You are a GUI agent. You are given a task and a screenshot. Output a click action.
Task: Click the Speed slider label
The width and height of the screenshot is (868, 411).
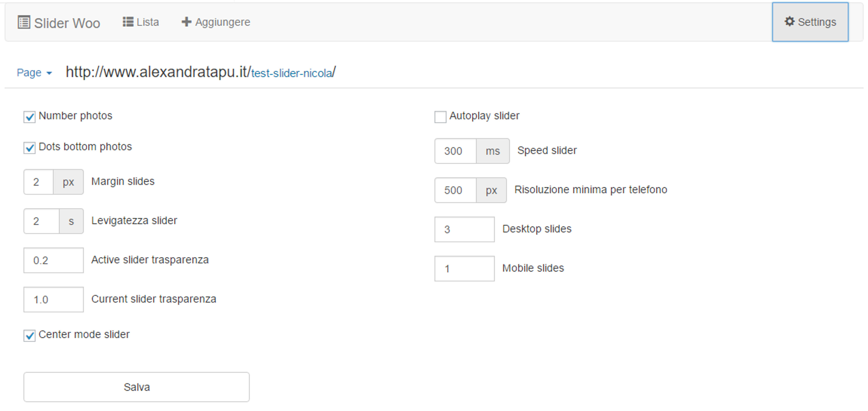[x=547, y=150]
